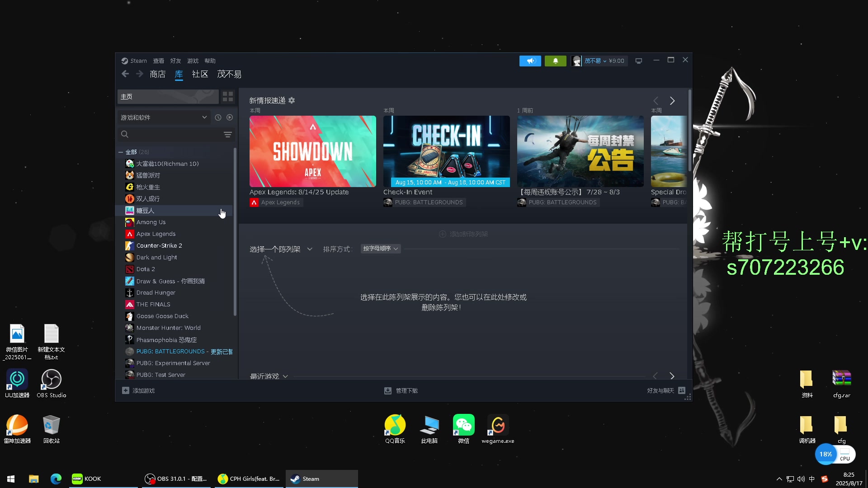
Task: Open the 茂不易 profile tab
Action: (229, 74)
